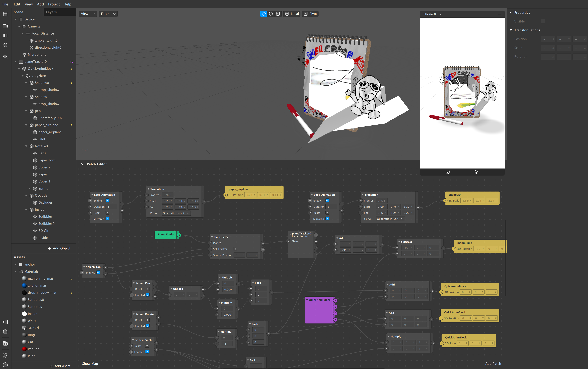Open the Project menu
The image size is (588, 369).
pos(54,4)
